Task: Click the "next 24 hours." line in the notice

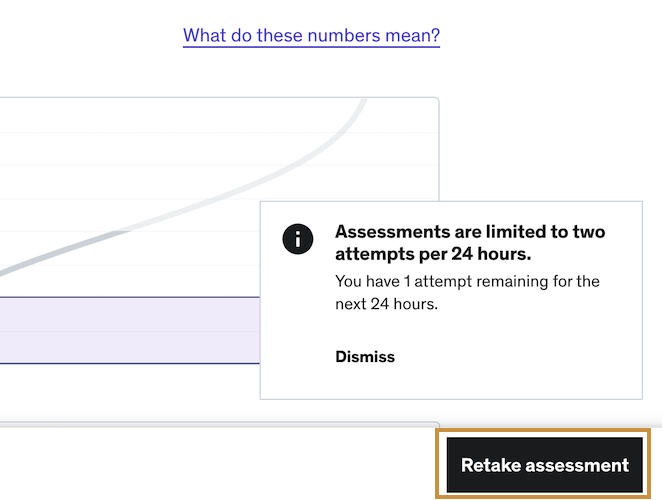Action: tap(386, 304)
